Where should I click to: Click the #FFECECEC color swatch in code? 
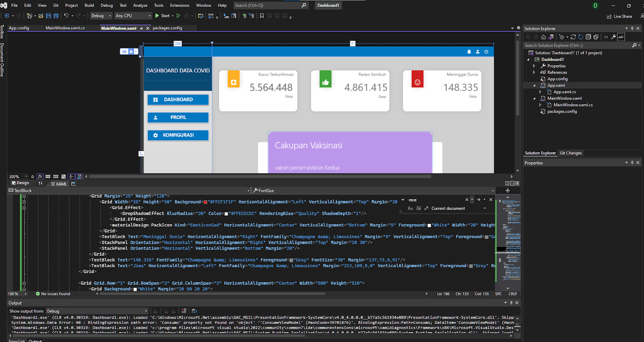coord(226,214)
